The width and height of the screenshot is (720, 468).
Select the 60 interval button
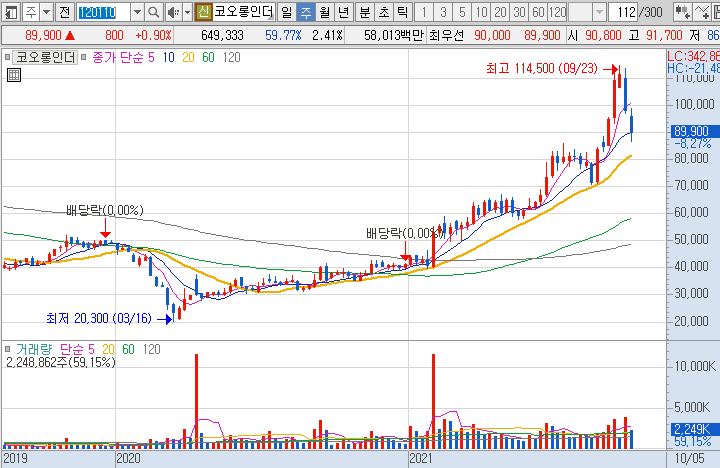538,12
